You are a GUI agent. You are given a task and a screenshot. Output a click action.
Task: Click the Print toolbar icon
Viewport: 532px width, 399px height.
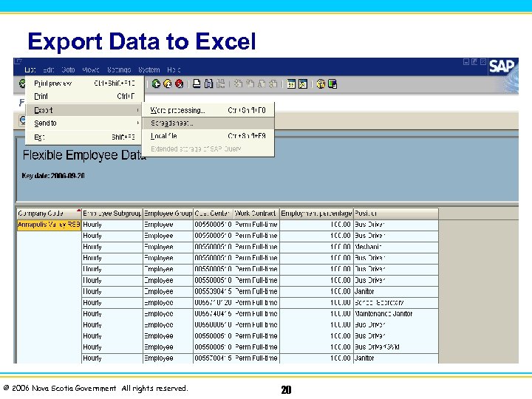pos(197,83)
